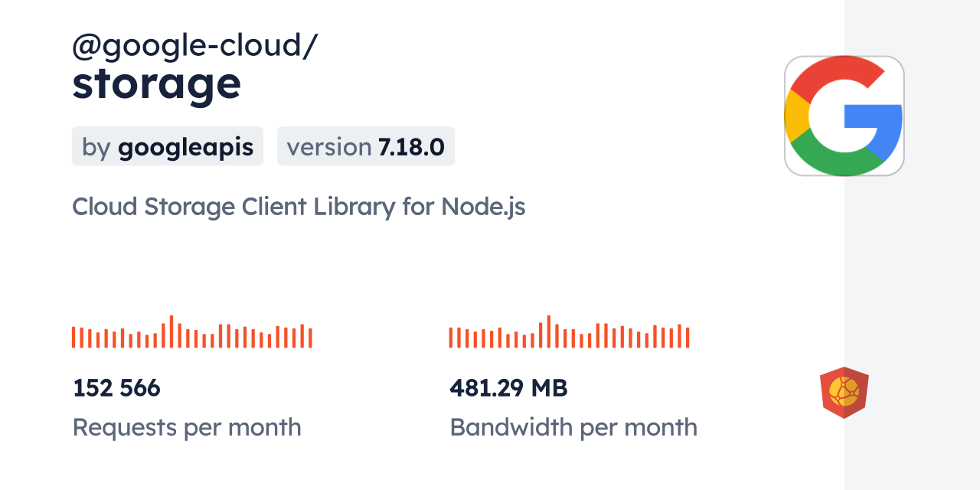Screen dimensions: 980x490
Task: Click the tallest bar in requests chart
Action: 171,332
